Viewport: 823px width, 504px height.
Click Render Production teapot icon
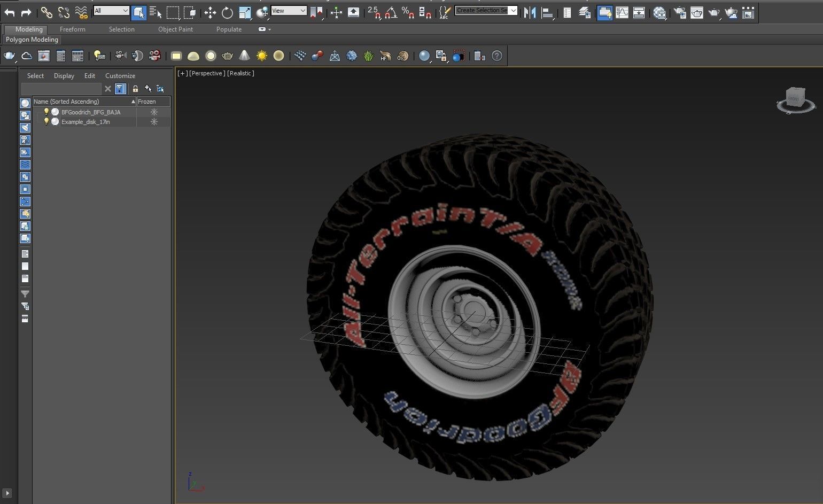(x=714, y=12)
